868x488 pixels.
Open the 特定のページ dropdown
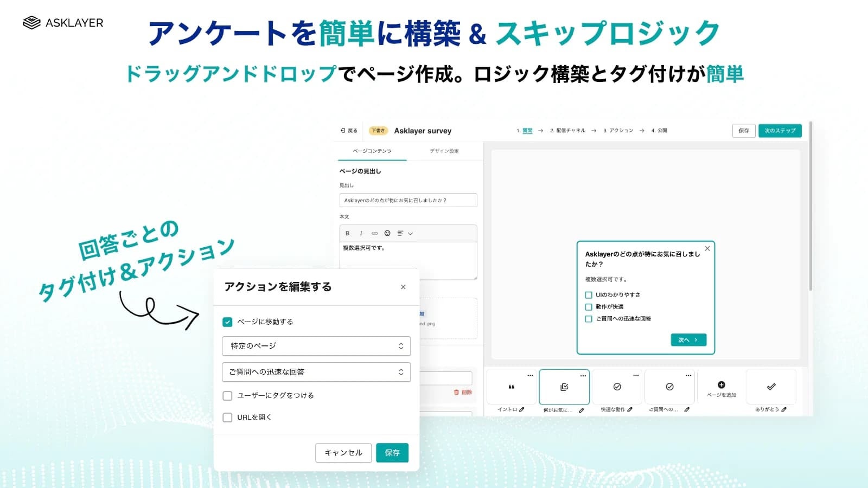pyautogui.click(x=316, y=346)
